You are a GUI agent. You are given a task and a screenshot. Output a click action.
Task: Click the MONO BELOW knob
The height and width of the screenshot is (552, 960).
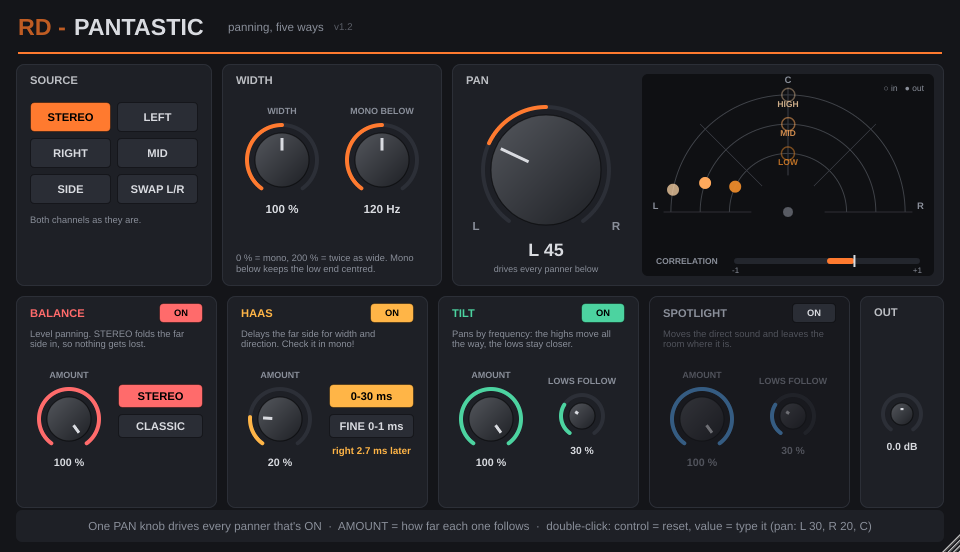point(381,159)
